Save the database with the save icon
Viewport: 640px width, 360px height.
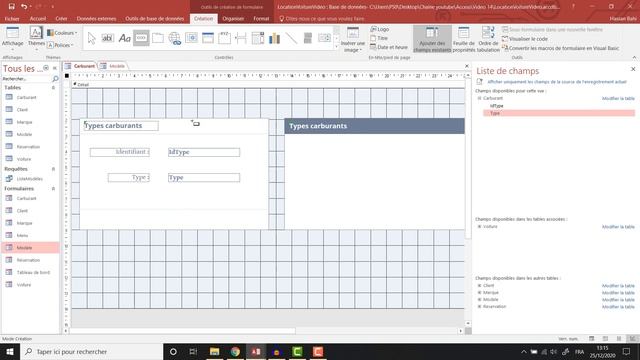click(11, 6)
